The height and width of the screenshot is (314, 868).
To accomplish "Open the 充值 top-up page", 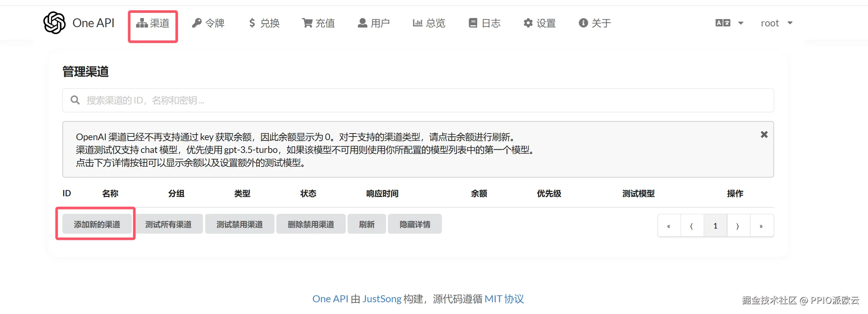I will (x=318, y=23).
